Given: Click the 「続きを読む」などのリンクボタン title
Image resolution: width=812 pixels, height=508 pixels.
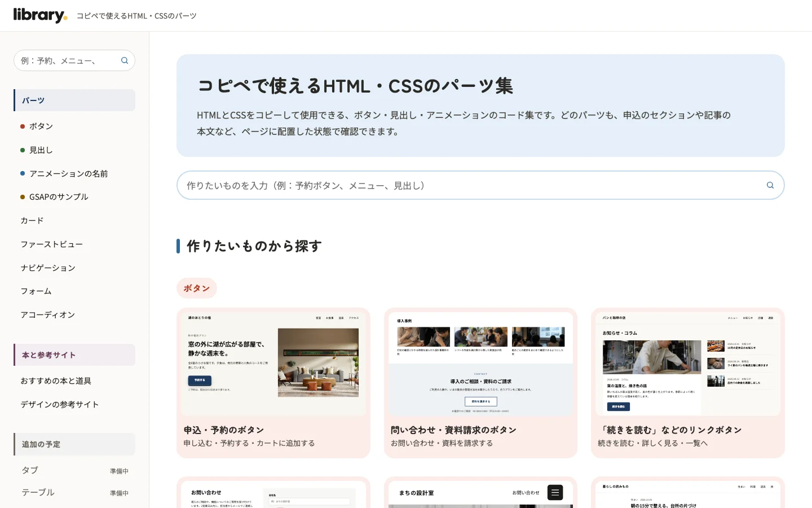Looking at the screenshot, I should coord(670,430).
